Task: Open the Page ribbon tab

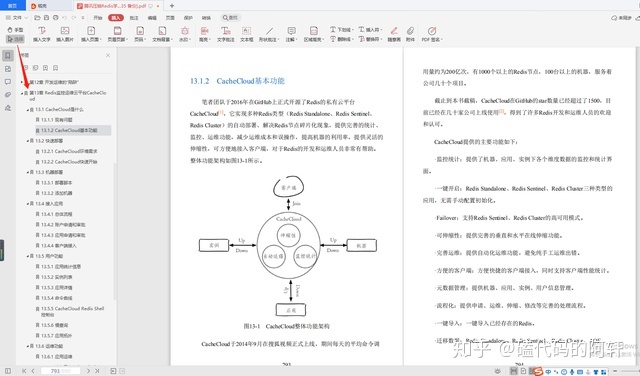Action: pos(170,18)
